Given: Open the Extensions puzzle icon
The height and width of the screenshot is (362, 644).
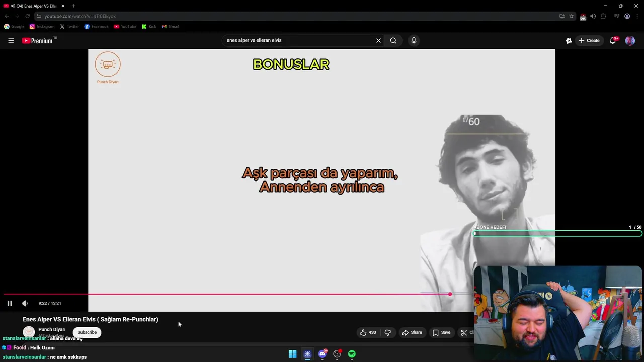Looking at the screenshot, I should tap(603, 16).
